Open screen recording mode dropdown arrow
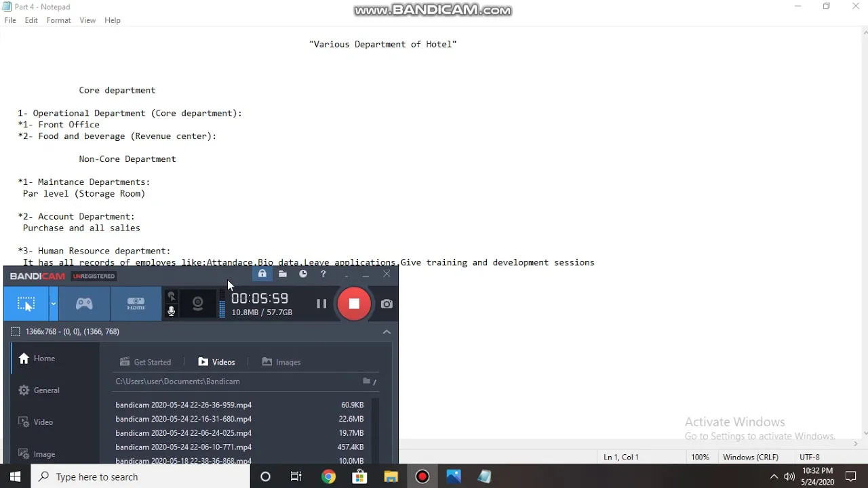The width and height of the screenshot is (868, 488). [x=53, y=304]
